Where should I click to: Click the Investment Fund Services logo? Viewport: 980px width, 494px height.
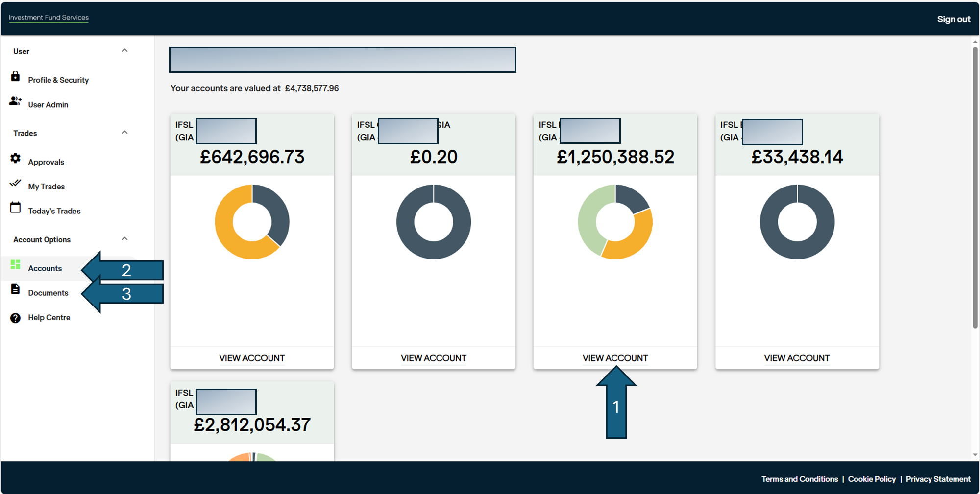[49, 18]
